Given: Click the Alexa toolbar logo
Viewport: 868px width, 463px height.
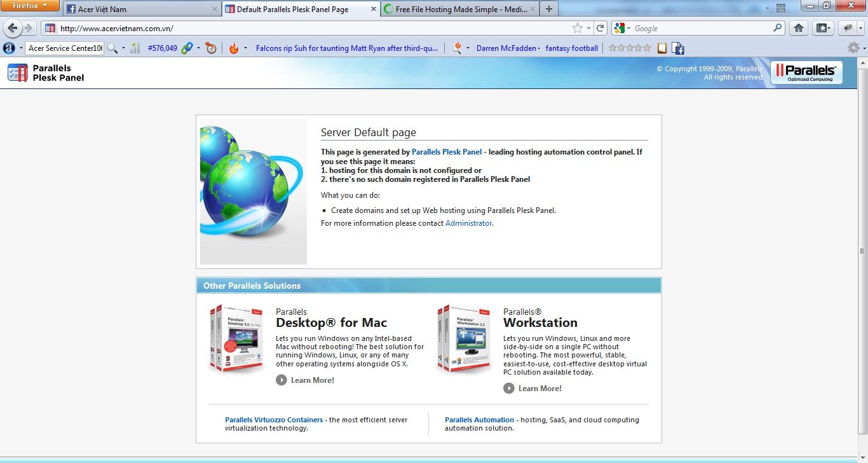Looking at the screenshot, I should [9, 48].
